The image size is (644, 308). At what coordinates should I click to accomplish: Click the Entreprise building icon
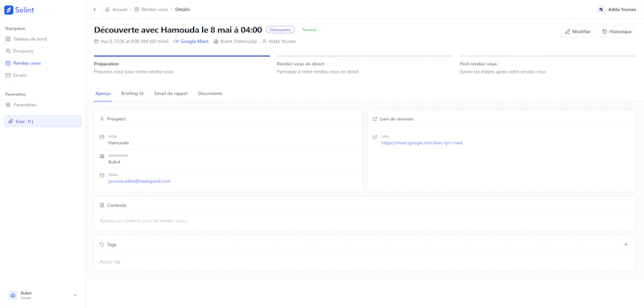point(102,156)
